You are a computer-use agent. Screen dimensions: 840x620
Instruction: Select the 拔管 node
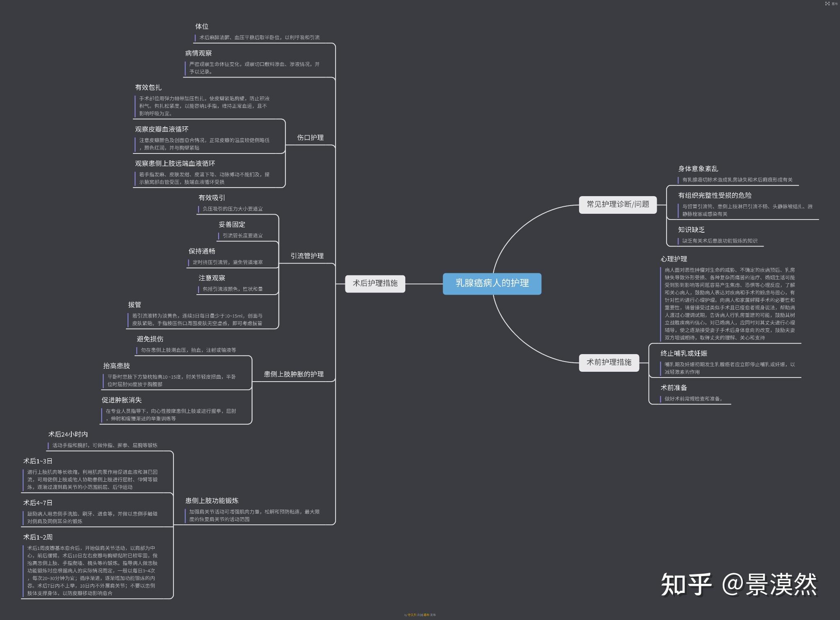[135, 304]
